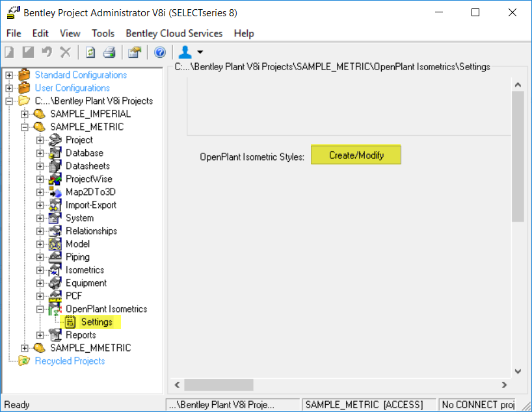The height and width of the screenshot is (412, 532).
Task: Open the File menu
Action: (14, 33)
